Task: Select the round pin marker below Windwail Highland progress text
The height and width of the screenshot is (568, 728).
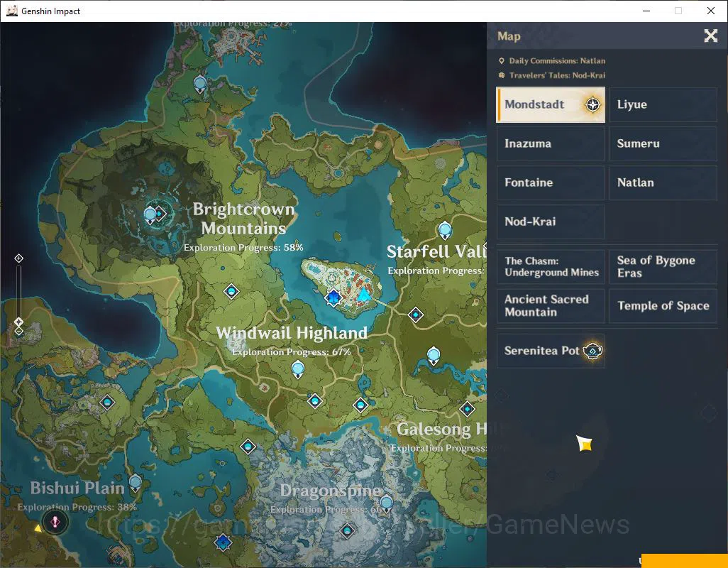Action: 297,370
